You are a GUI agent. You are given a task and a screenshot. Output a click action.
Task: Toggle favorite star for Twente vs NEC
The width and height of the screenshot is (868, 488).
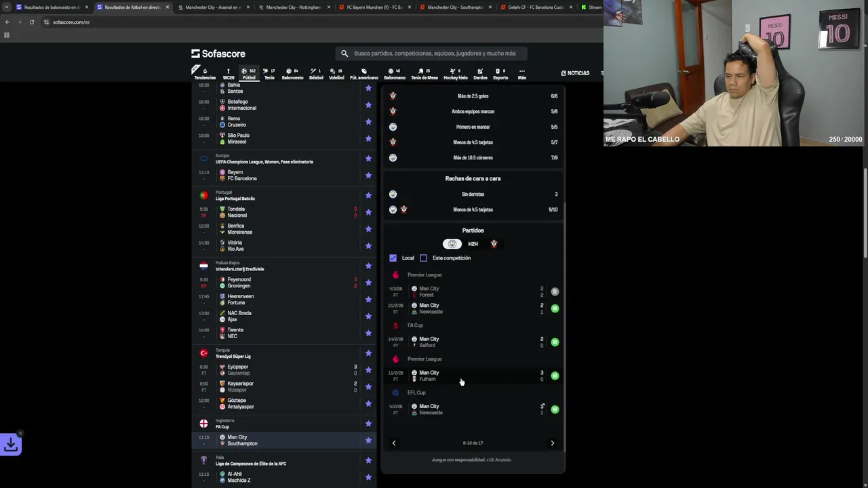click(368, 333)
